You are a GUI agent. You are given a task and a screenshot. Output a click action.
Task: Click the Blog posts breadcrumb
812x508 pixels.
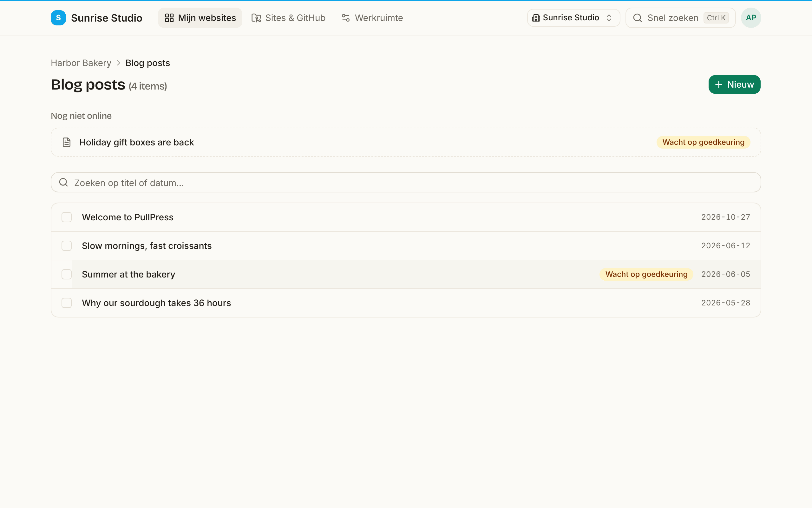(147, 63)
